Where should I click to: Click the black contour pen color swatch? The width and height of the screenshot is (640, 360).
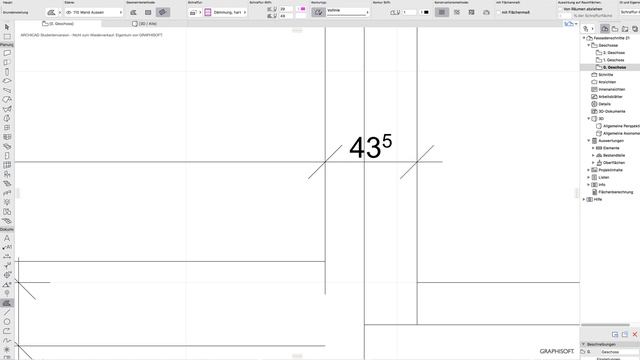pos(426,12)
